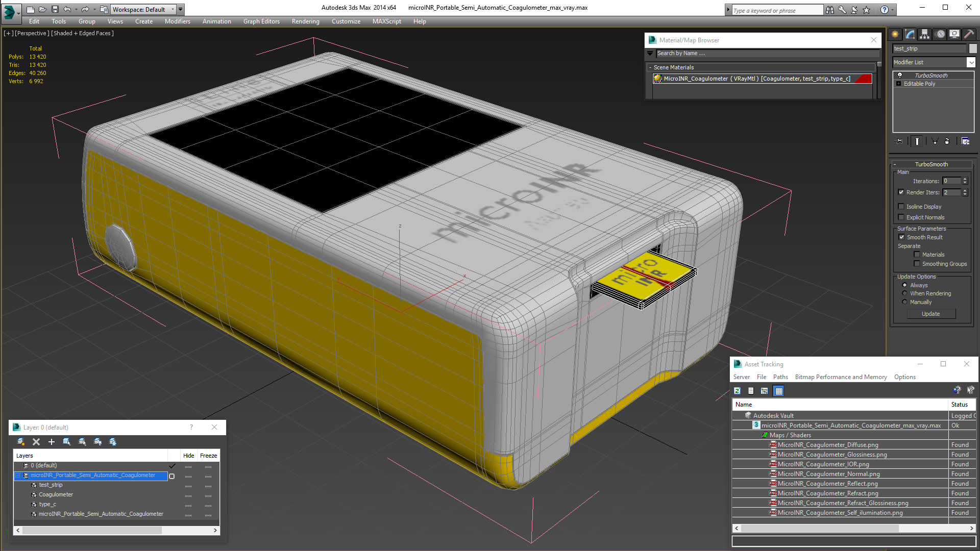
Task: Open Material/Map Browser options arrow
Action: [x=650, y=53]
